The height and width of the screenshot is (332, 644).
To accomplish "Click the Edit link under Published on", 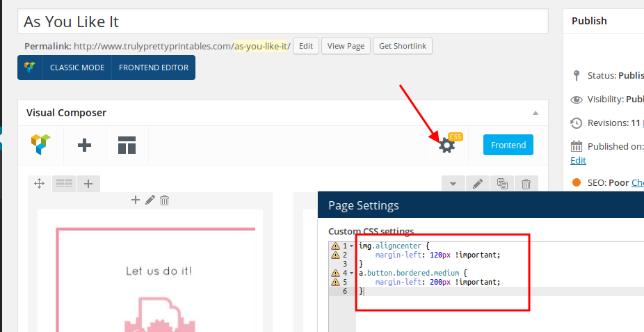I will [x=579, y=160].
